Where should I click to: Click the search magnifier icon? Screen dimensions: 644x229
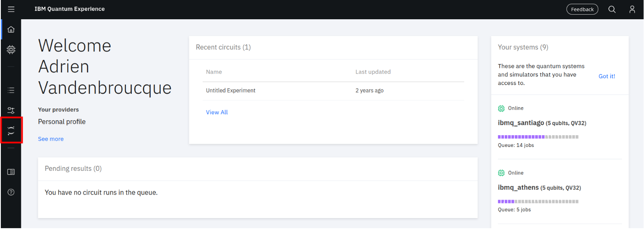tap(612, 9)
